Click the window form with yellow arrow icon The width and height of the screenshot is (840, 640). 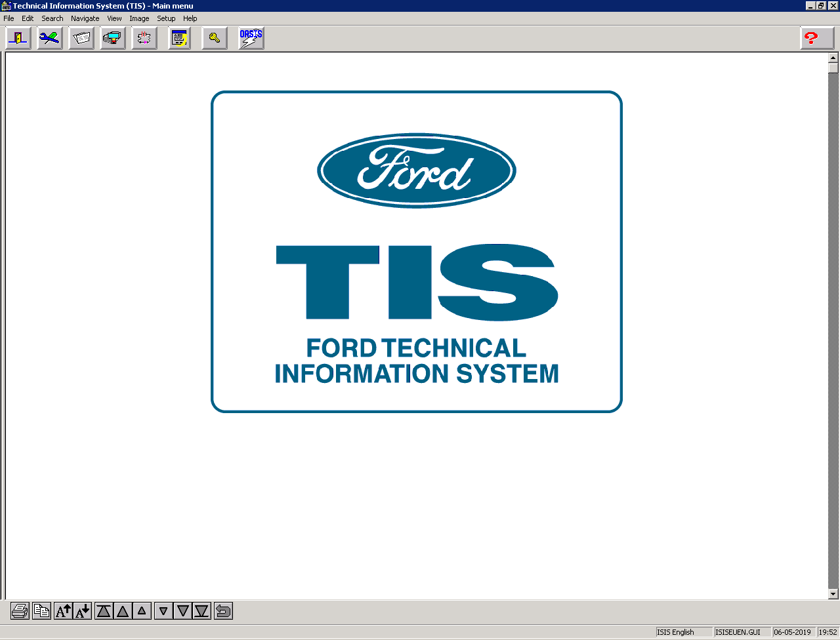(x=179, y=38)
